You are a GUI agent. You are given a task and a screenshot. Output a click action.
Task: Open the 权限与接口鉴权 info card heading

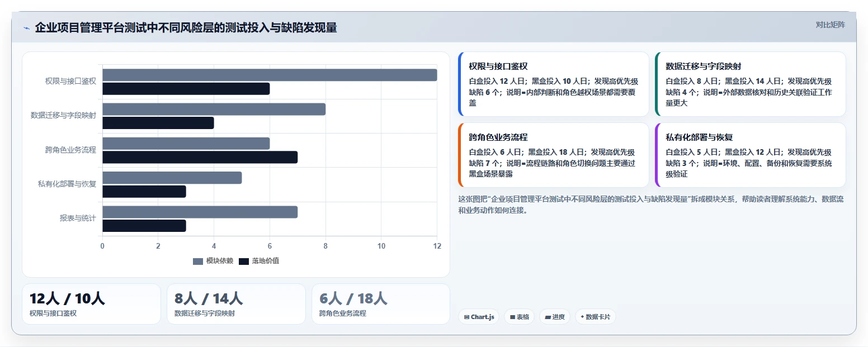tap(498, 66)
